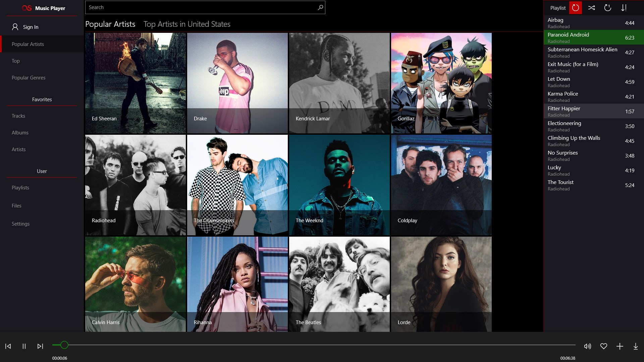Pause the currently playing track

click(24, 346)
